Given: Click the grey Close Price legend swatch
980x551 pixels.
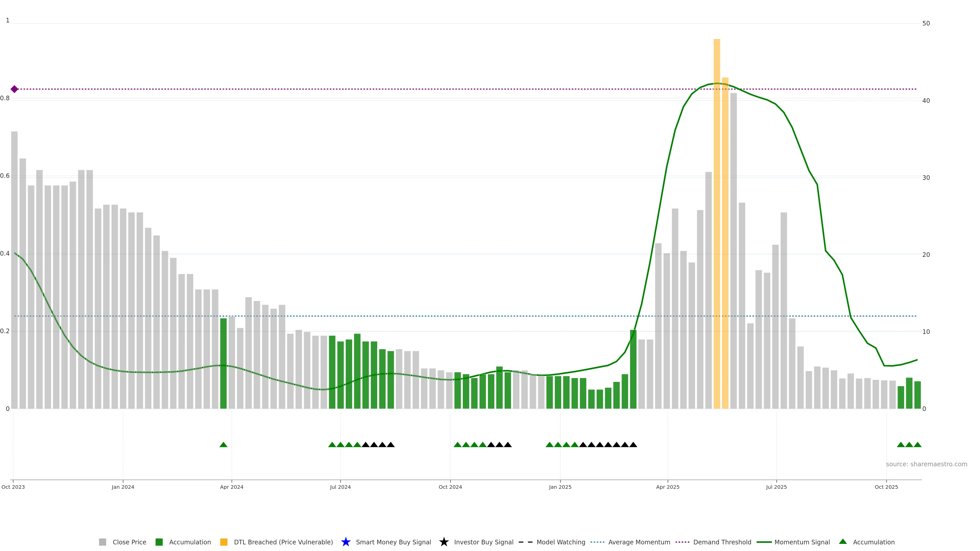Looking at the screenshot, I should [x=102, y=542].
